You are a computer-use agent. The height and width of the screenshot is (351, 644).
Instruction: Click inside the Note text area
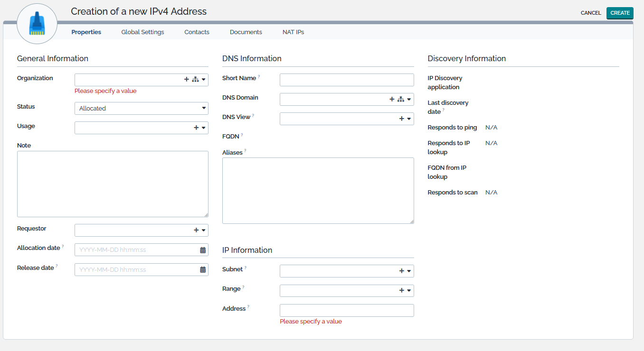click(x=113, y=184)
